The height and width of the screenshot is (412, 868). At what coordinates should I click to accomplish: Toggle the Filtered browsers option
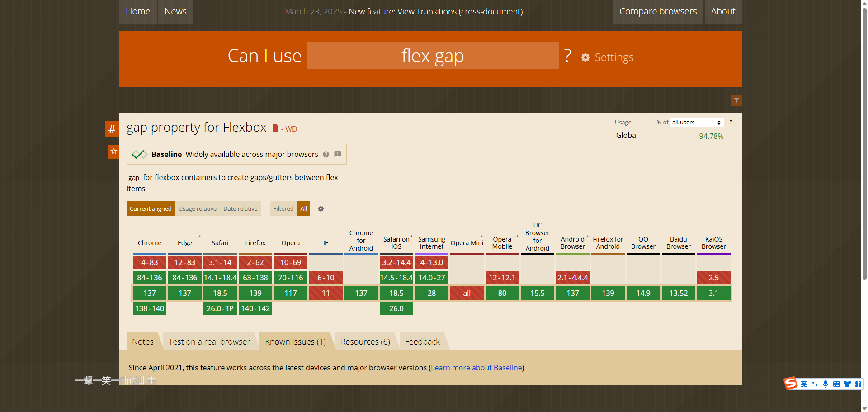(283, 209)
